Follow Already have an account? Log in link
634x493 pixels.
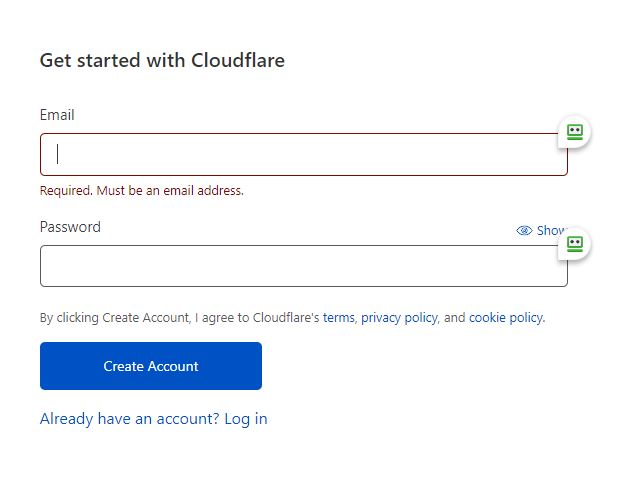154,419
